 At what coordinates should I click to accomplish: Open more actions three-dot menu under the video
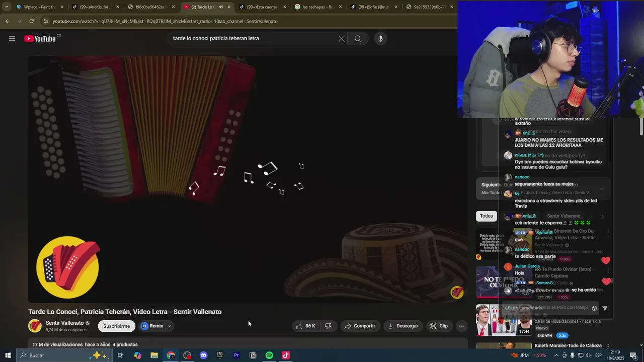[462, 326]
